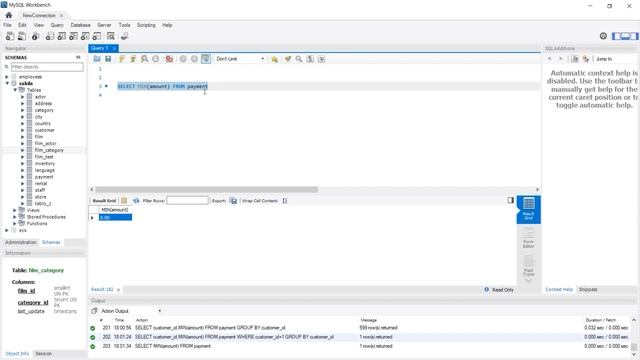Viewport: 640px width, 360px height.
Task: Reconnect to DBMS toolbar icon
Action: (124, 36)
